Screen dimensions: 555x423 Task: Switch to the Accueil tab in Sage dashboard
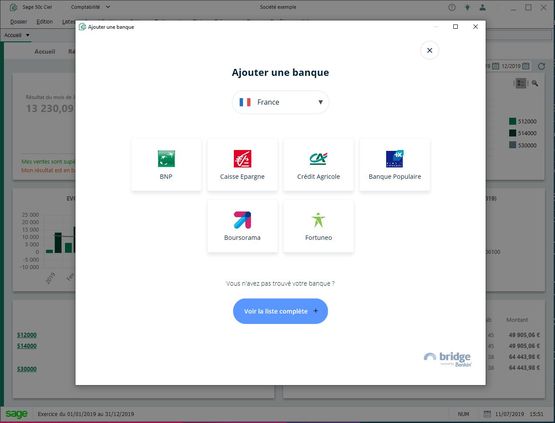click(45, 52)
